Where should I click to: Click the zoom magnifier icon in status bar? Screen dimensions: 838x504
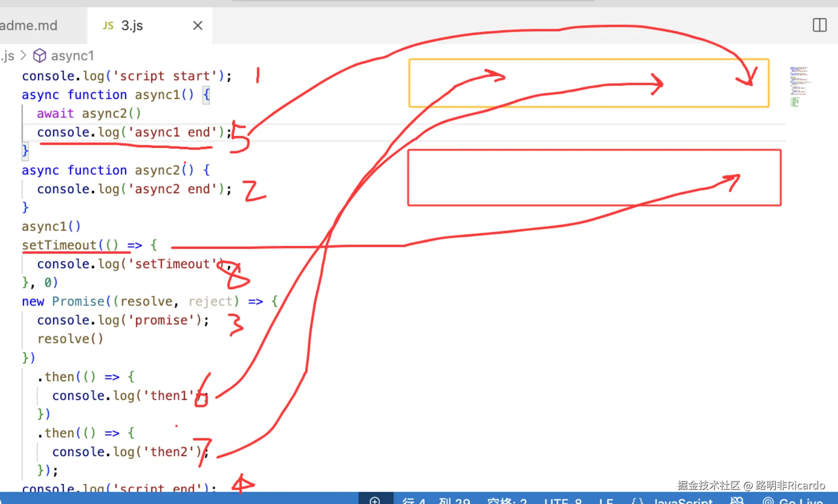(375, 500)
